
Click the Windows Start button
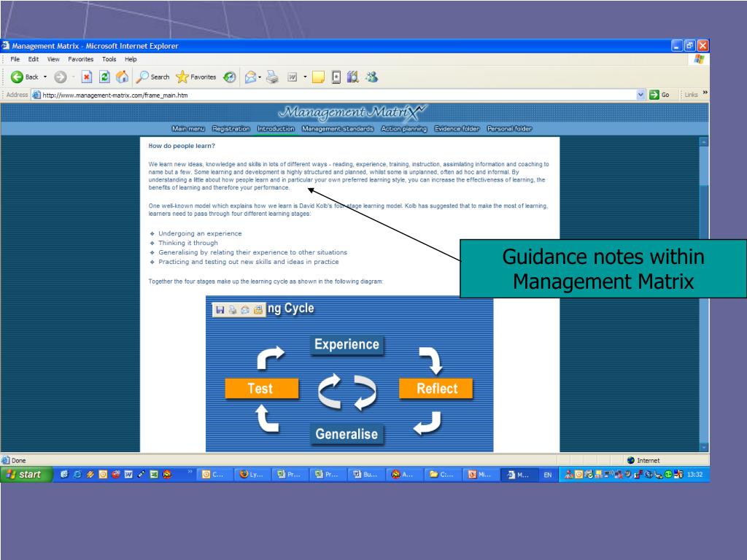[26, 474]
